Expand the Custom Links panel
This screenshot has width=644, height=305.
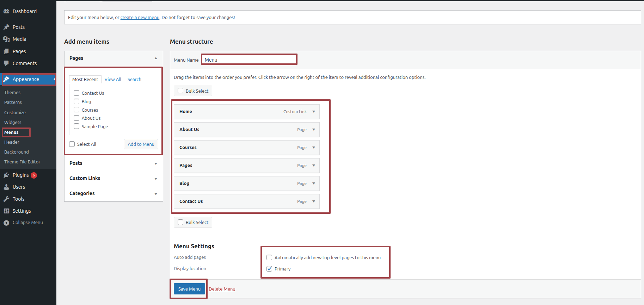[156, 179]
